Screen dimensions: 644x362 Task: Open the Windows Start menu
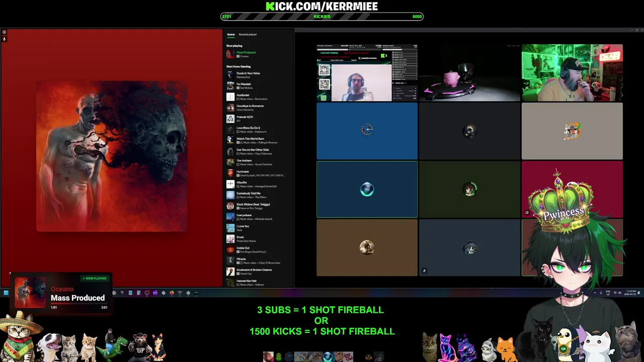(6, 293)
